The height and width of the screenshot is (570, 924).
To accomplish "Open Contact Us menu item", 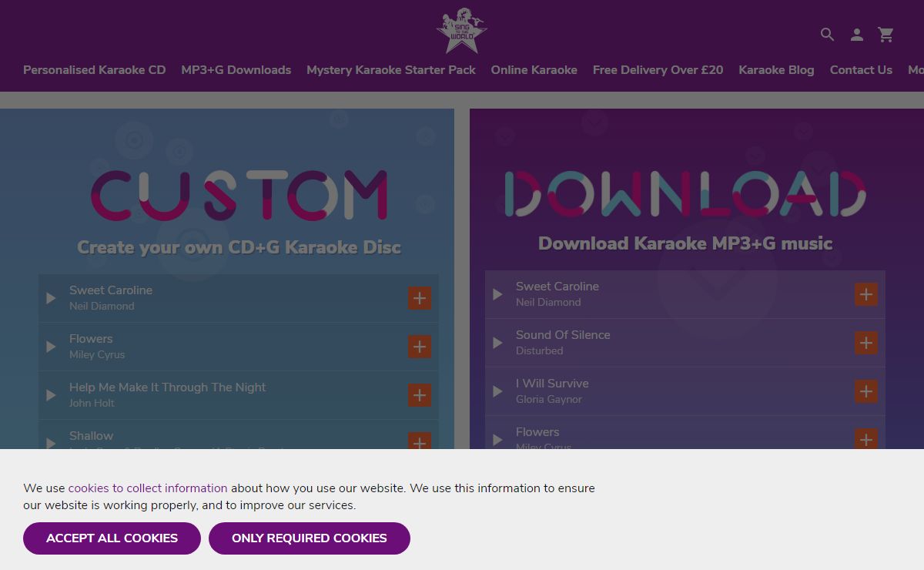I will pyautogui.click(x=861, y=69).
